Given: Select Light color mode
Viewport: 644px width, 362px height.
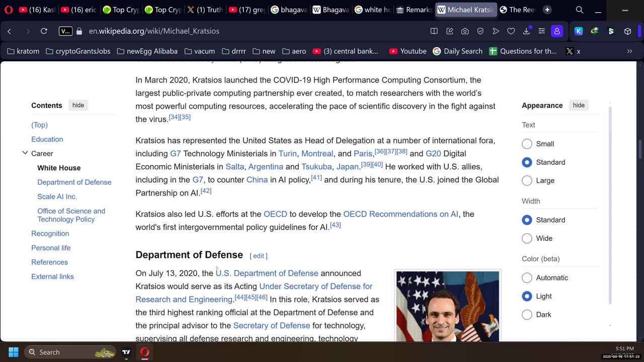Looking at the screenshot, I should [x=527, y=296].
